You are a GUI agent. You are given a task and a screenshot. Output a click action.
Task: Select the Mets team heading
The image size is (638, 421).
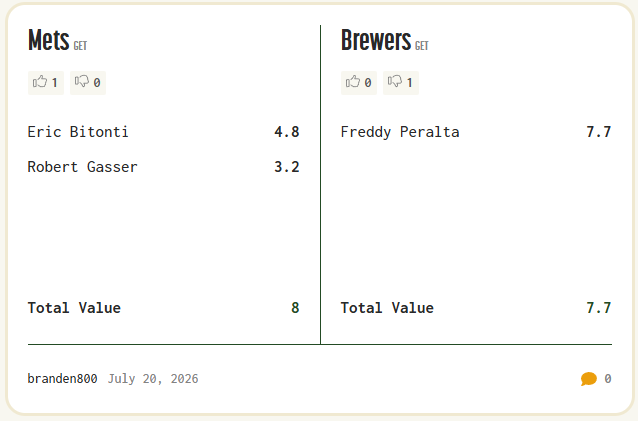[x=48, y=40]
